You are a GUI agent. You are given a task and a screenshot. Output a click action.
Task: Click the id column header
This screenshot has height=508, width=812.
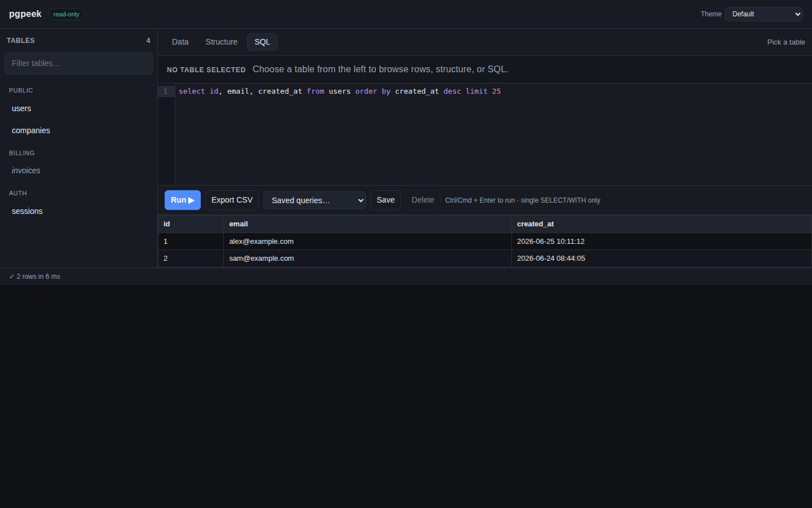191,224
